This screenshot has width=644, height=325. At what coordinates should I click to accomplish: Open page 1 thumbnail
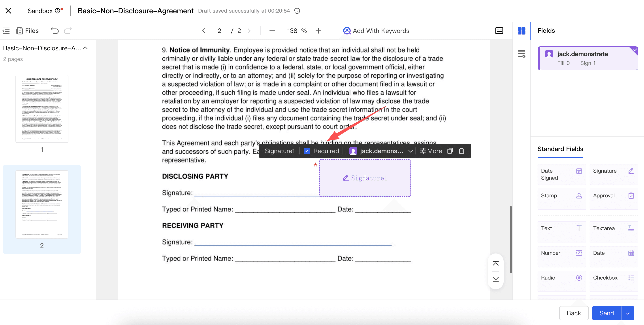tap(42, 109)
